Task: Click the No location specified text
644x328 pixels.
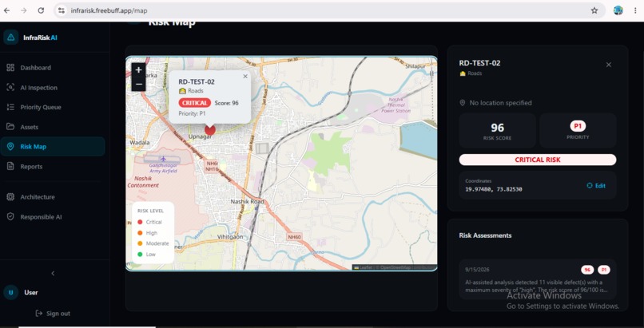Action: tap(501, 103)
